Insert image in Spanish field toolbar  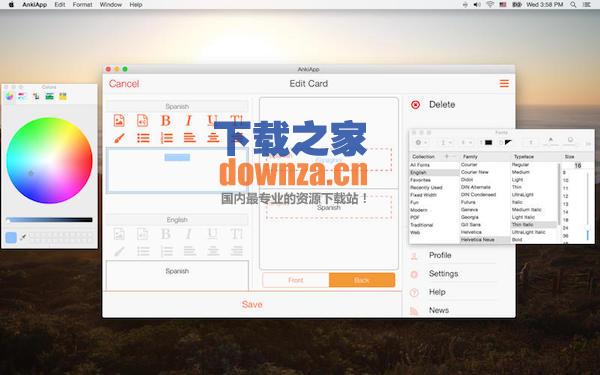(x=119, y=121)
